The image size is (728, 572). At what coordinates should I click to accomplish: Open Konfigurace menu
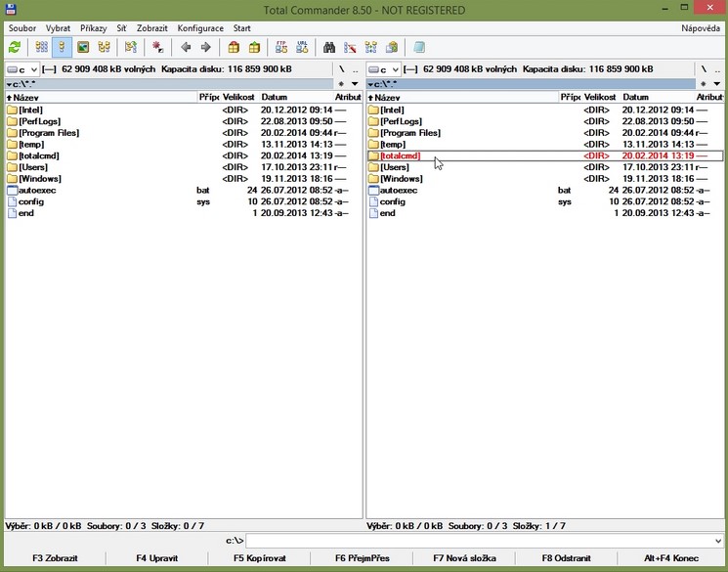coord(200,28)
